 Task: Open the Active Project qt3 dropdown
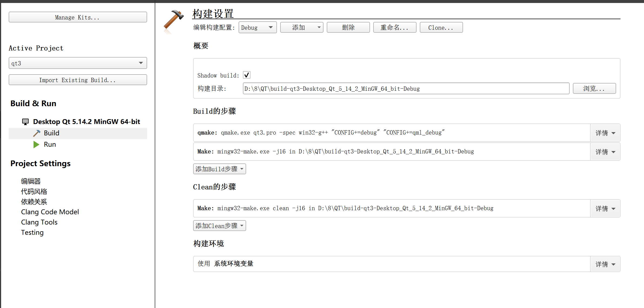click(x=78, y=63)
